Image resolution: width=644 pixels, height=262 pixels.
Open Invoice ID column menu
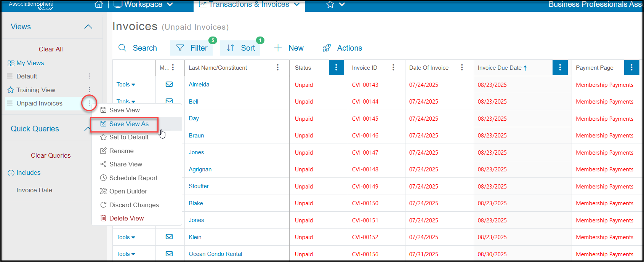[393, 67]
